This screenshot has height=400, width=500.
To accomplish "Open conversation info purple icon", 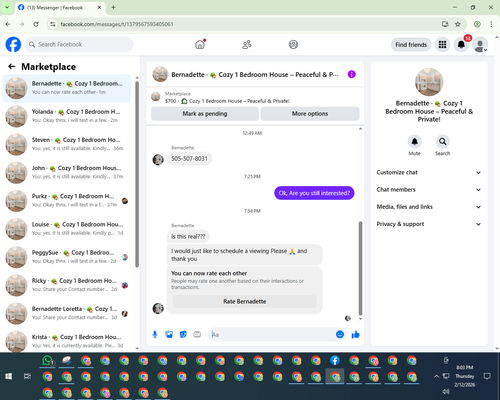I will (x=351, y=74).
